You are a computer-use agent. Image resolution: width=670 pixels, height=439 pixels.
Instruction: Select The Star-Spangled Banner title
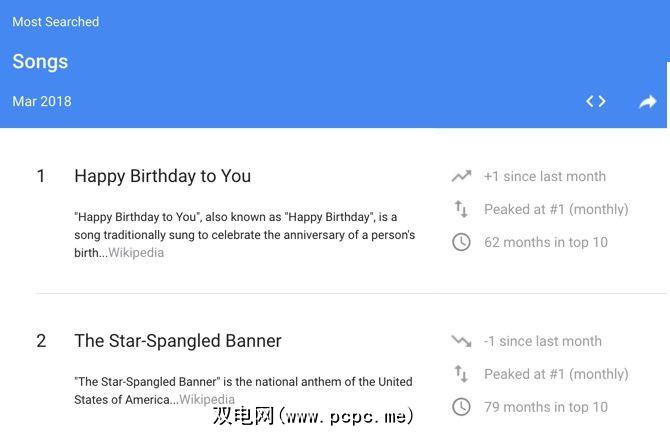tap(177, 341)
